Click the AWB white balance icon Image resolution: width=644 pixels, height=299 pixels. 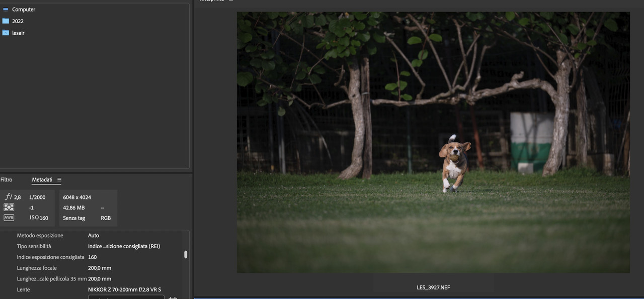9,218
